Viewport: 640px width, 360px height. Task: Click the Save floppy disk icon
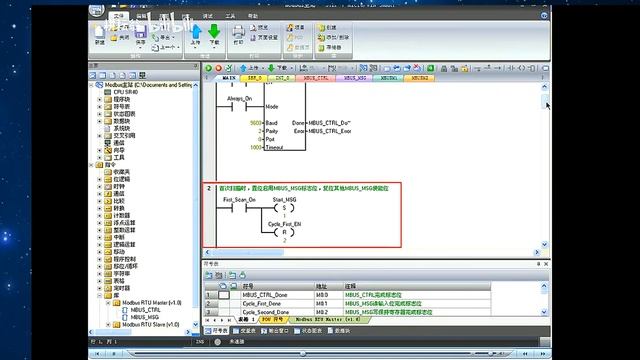coord(140,32)
